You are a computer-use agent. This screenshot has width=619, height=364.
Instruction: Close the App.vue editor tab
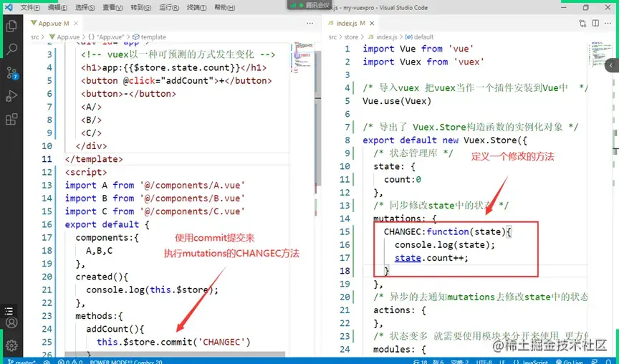pyautogui.click(x=76, y=24)
